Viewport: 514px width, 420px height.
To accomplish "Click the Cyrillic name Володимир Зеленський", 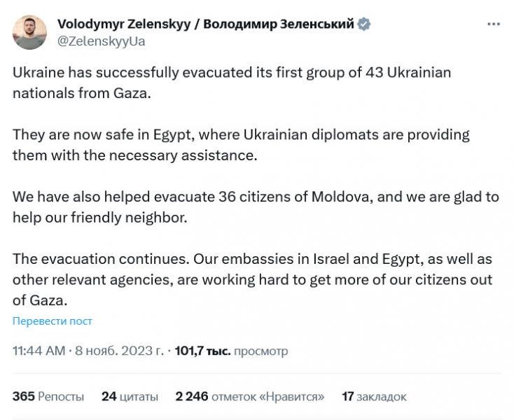I will [x=276, y=24].
